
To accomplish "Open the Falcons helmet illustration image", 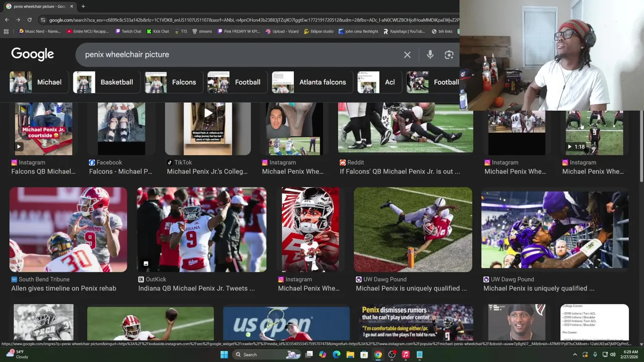I will (x=310, y=230).
